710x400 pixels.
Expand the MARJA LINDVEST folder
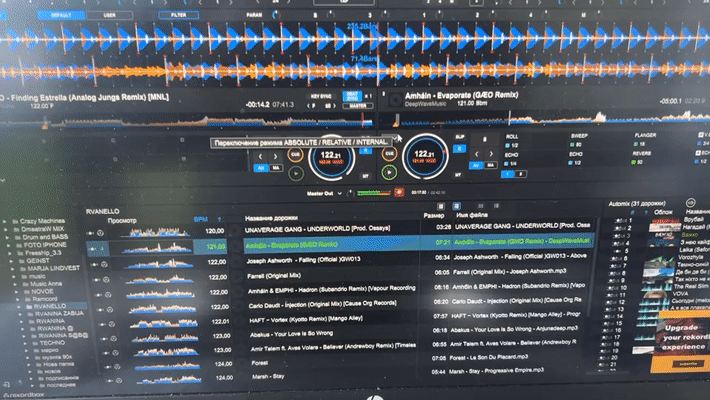click(12, 269)
